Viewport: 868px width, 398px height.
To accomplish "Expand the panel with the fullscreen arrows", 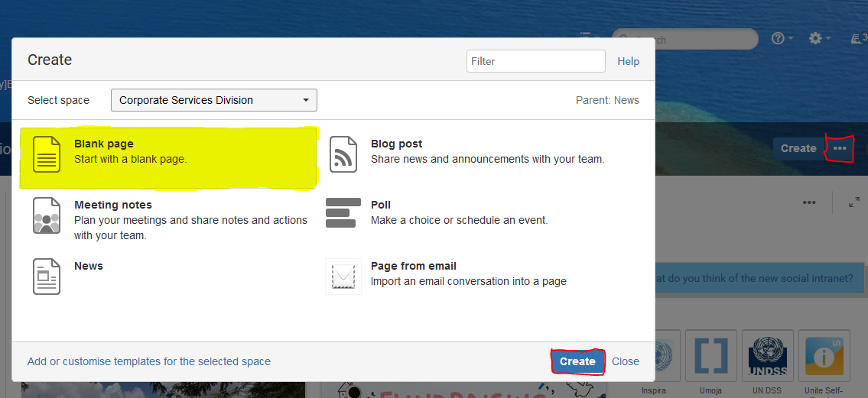I will [854, 202].
